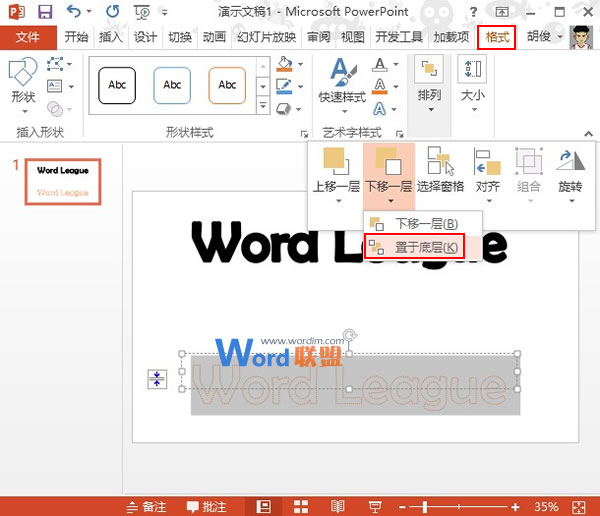The height and width of the screenshot is (516, 600).
Task: Expand Text Fill dropdown arrow
Action: pyautogui.click(x=396, y=64)
